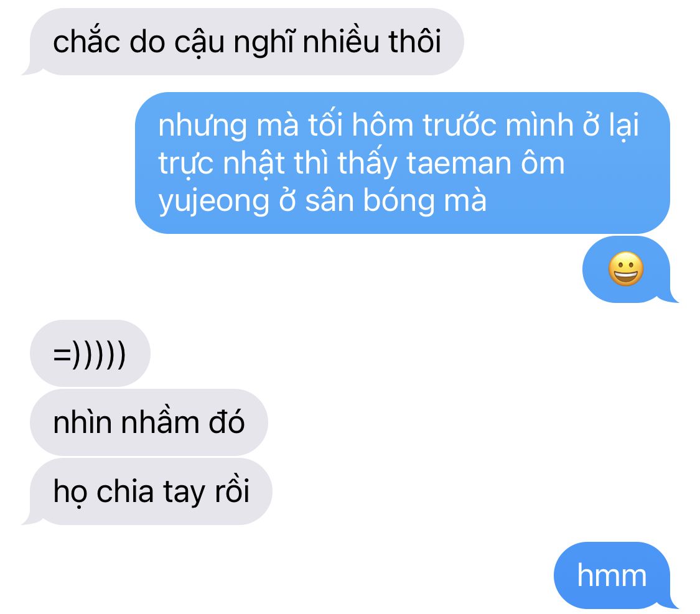This screenshot has height=614, width=700.
Task: Click the words "trực nhật" in blue bubble
Action: [x=222, y=164]
